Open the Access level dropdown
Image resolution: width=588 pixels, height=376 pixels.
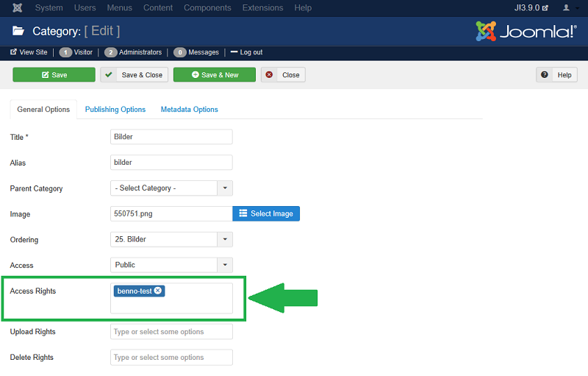click(225, 265)
